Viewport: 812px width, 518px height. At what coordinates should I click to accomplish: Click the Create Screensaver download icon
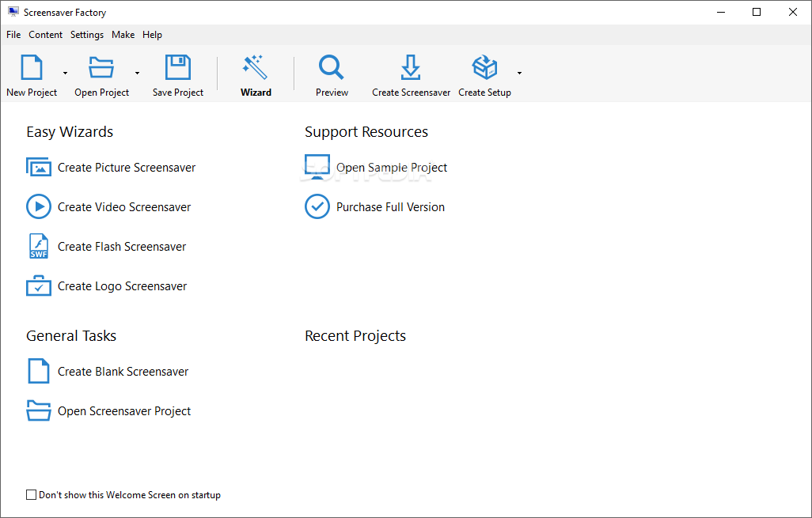click(x=411, y=67)
